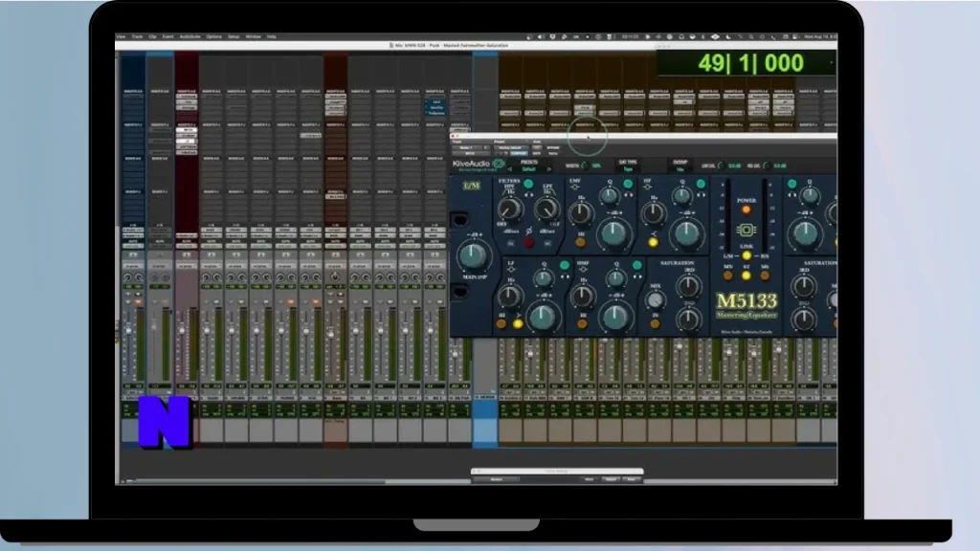The height and width of the screenshot is (551, 980).
Task: Click the HF Hz frequency knob
Action: click(x=653, y=212)
